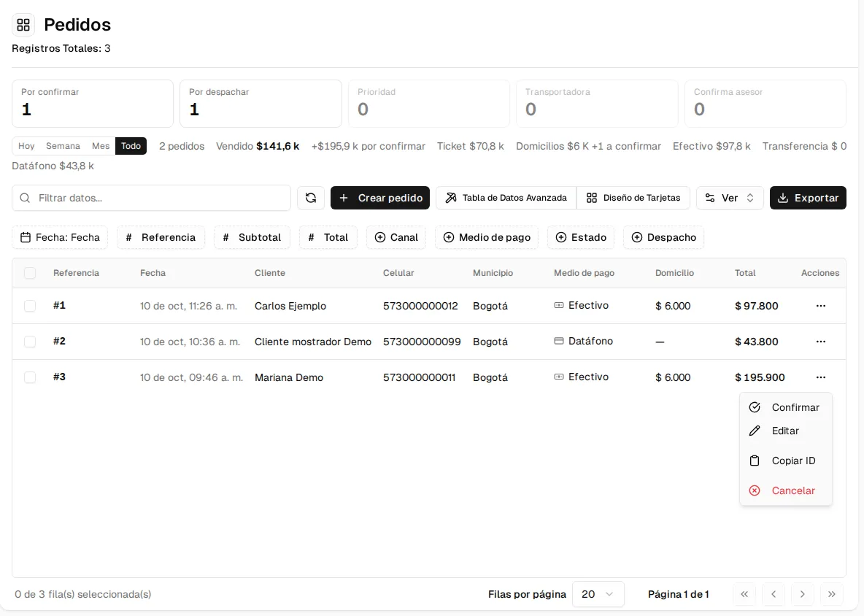This screenshot has height=616, width=864.
Task: Click the Exportar button
Action: tap(808, 198)
